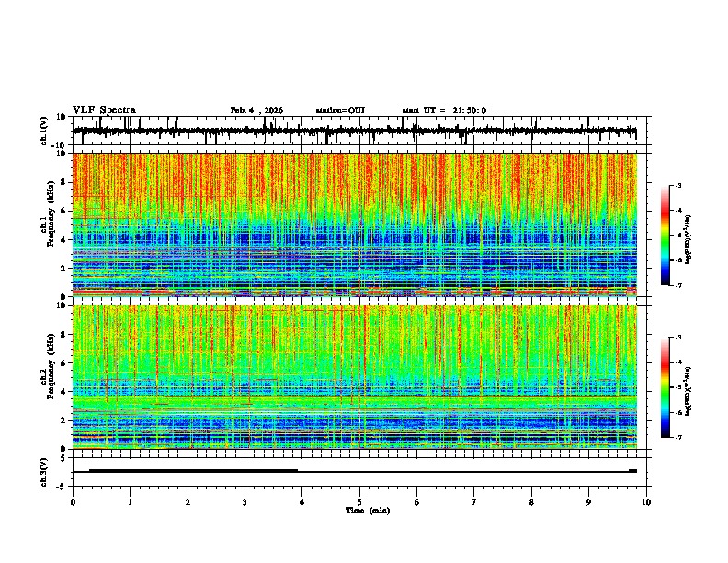Image resolution: width=728 pixels, height=563 pixels.
Task: Click the date text "Feb. 4 , 2026"
Action: click(256, 110)
